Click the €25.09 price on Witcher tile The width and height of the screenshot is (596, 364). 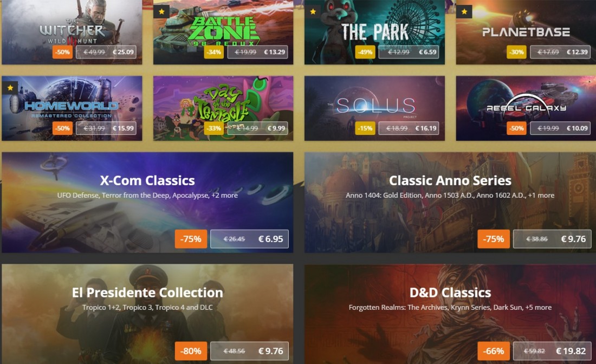click(106, 52)
